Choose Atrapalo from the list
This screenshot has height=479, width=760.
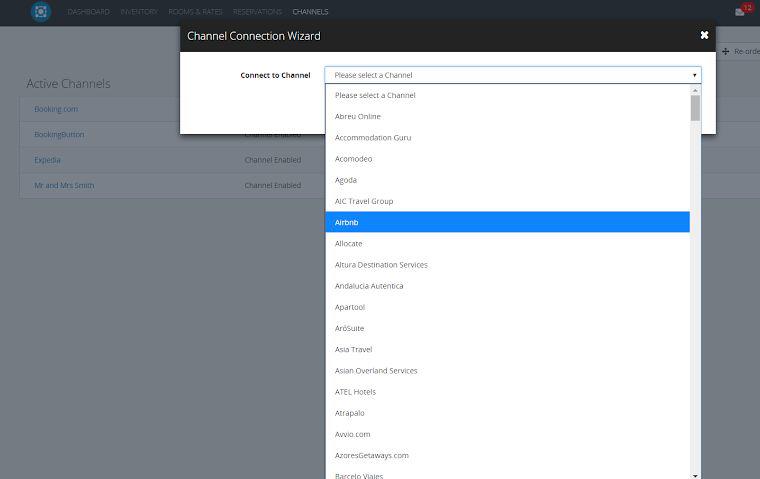(x=507, y=413)
